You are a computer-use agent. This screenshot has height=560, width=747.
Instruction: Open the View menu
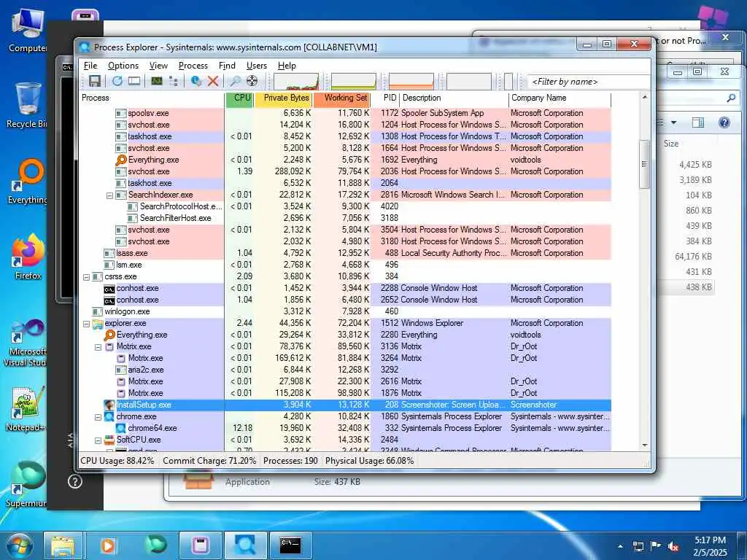click(158, 66)
